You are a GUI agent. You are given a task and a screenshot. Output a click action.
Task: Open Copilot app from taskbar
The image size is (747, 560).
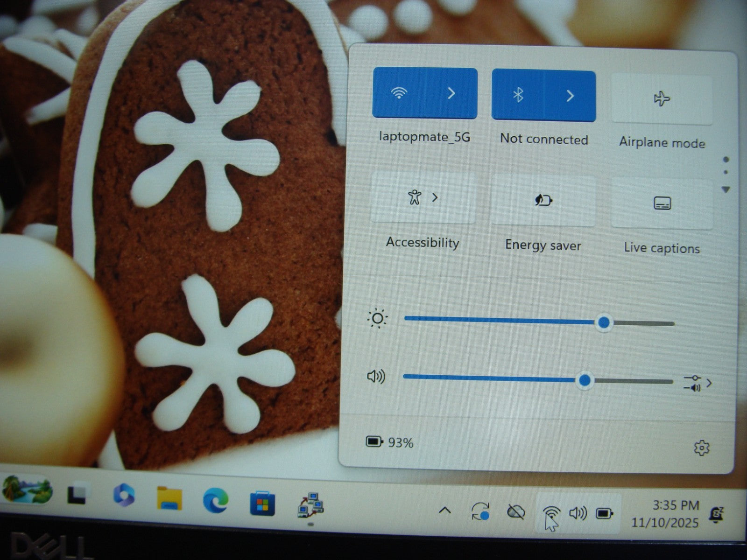coord(123,495)
